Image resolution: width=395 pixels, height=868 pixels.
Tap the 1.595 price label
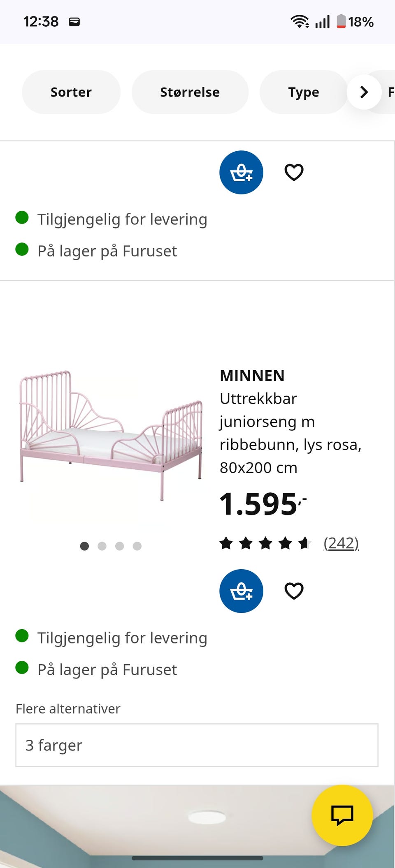(x=263, y=504)
